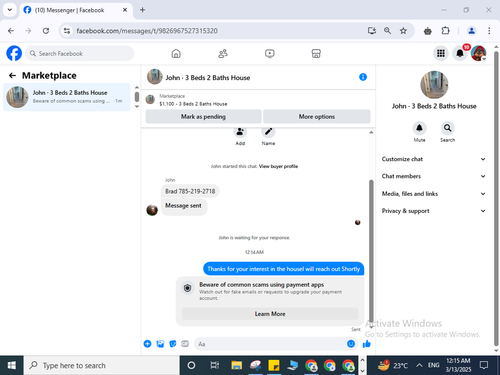Navigate back in Chrome
The image size is (500, 375).
pyautogui.click(x=11, y=31)
